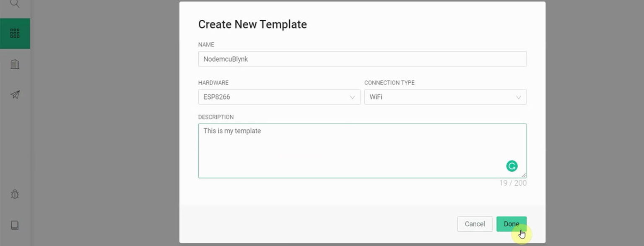The image size is (644, 246).
Task: Open the Templates grid icon in sidebar
Action: [x=15, y=34]
